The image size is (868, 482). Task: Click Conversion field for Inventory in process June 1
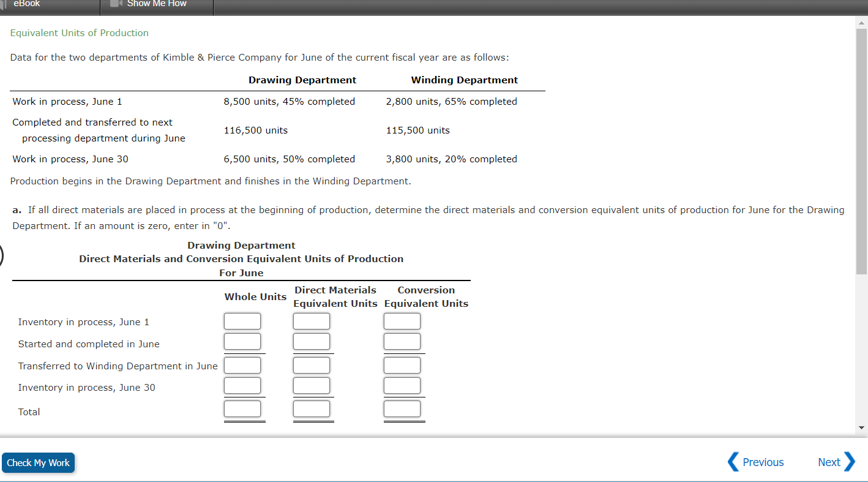click(x=402, y=321)
